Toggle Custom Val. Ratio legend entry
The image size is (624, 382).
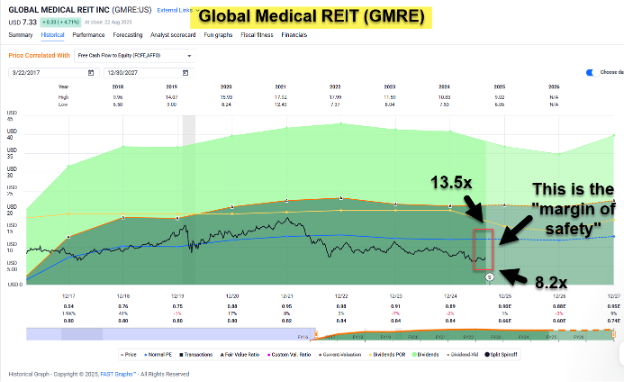(289, 355)
